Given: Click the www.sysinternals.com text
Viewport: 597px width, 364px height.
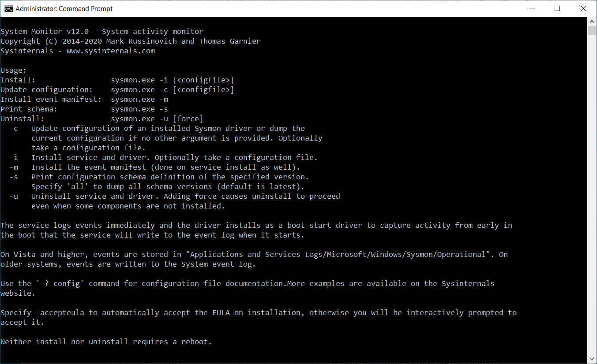Looking at the screenshot, I should [111, 51].
